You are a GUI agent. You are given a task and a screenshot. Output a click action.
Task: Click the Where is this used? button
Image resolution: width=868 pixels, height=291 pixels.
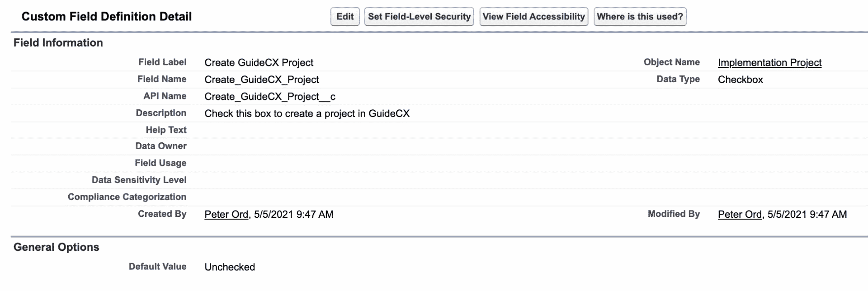pos(640,16)
